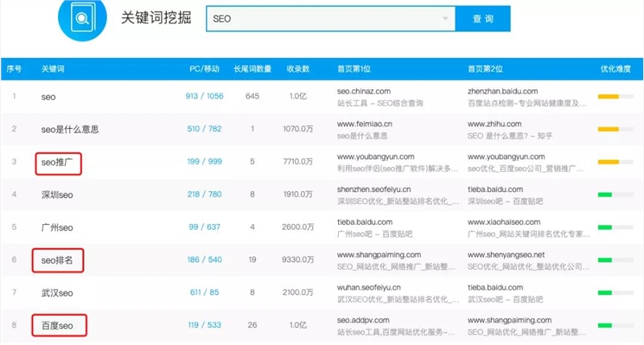Click difficulty bar for keyword seo
Viewport: 644px width, 345px height.
(x=615, y=97)
